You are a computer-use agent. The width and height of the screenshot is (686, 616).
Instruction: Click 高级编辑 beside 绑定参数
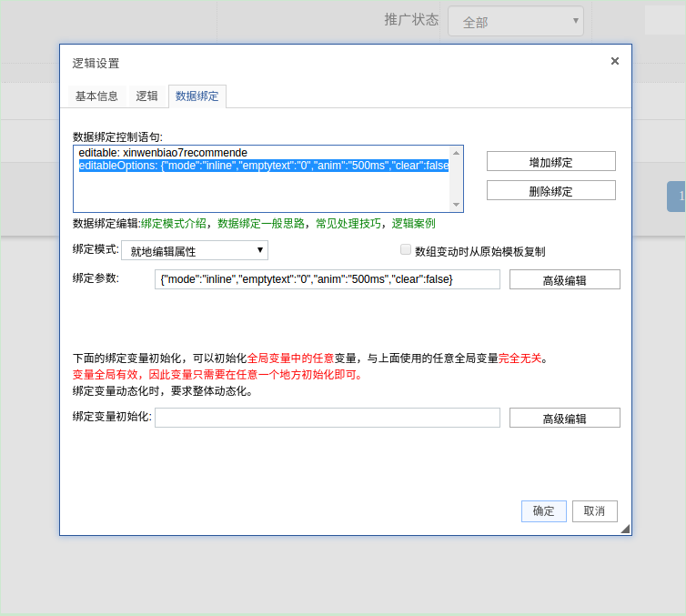564,279
